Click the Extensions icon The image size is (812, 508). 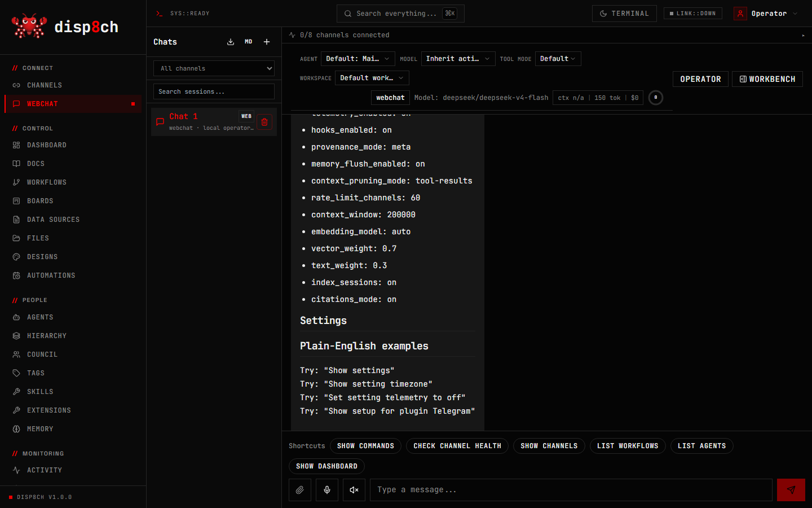pyautogui.click(x=16, y=410)
